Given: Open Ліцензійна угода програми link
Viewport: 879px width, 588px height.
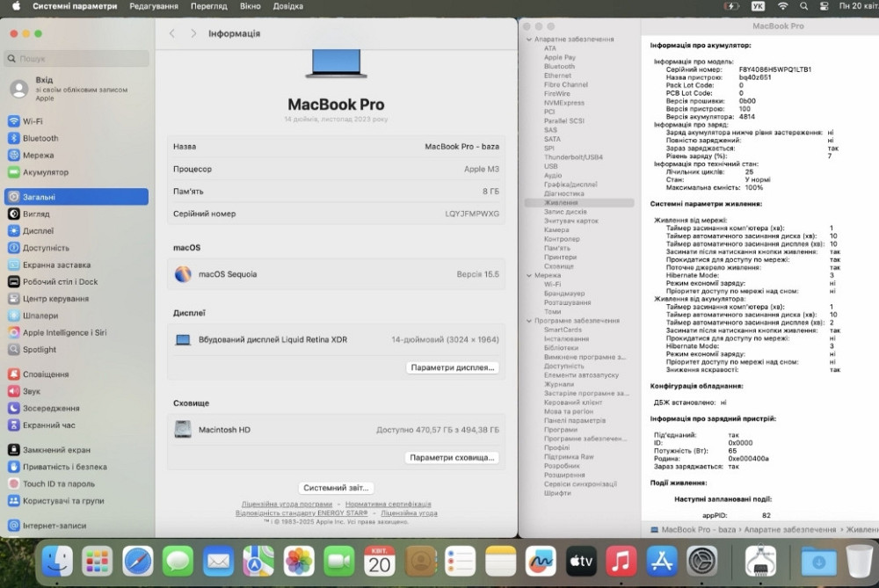Looking at the screenshot, I should coord(287,504).
